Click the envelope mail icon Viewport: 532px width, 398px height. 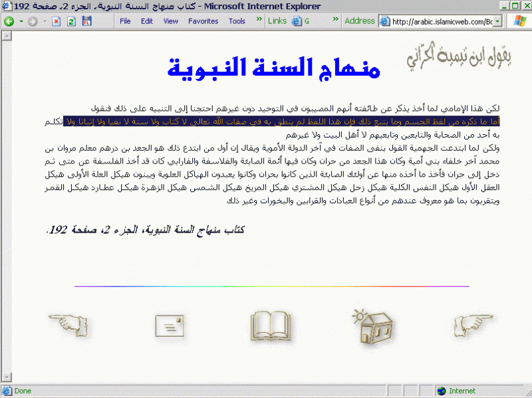(x=169, y=326)
